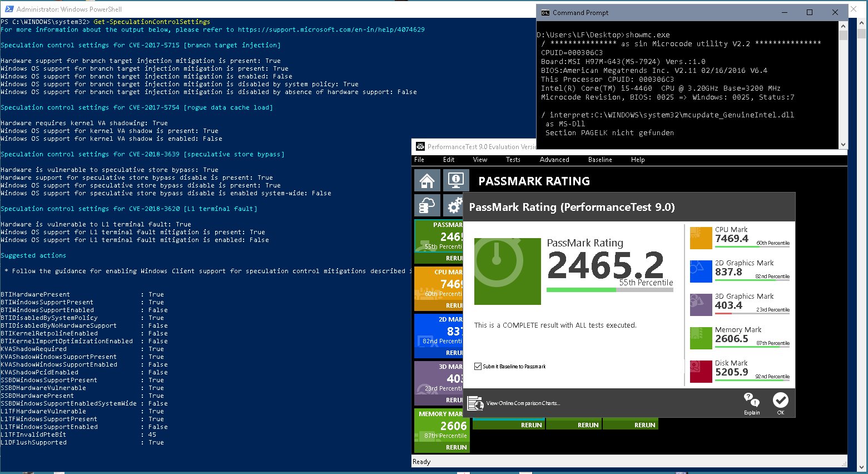
Task: Click the online comparison charts globe icon
Action: 475,403
